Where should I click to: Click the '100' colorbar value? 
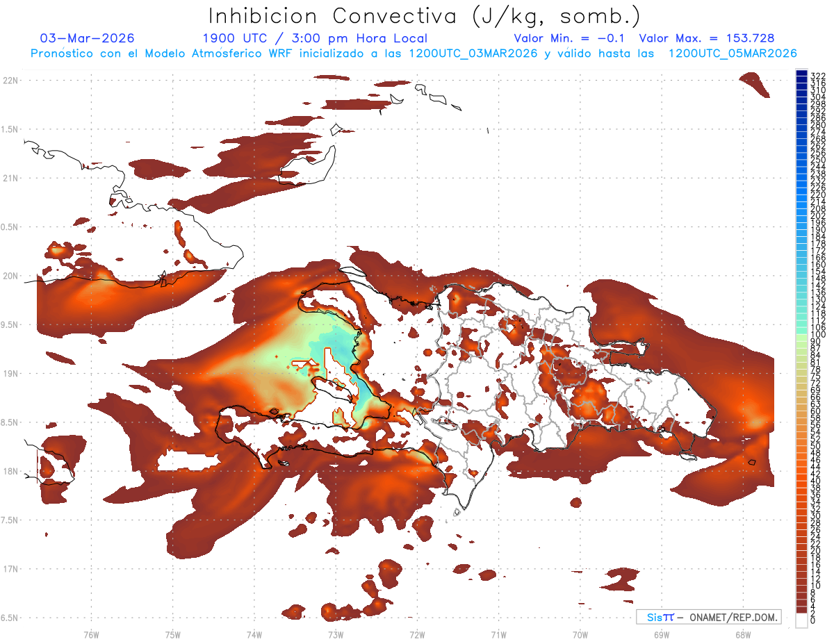pyautogui.click(x=817, y=335)
